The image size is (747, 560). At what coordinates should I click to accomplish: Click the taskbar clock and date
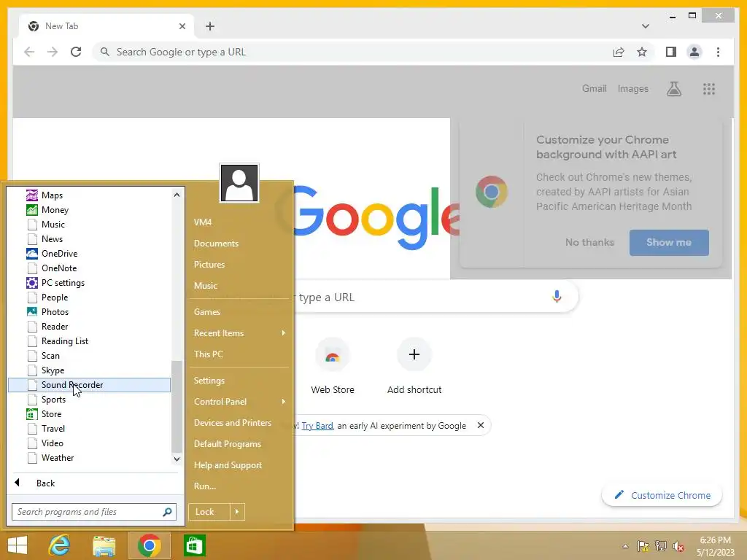(715, 546)
